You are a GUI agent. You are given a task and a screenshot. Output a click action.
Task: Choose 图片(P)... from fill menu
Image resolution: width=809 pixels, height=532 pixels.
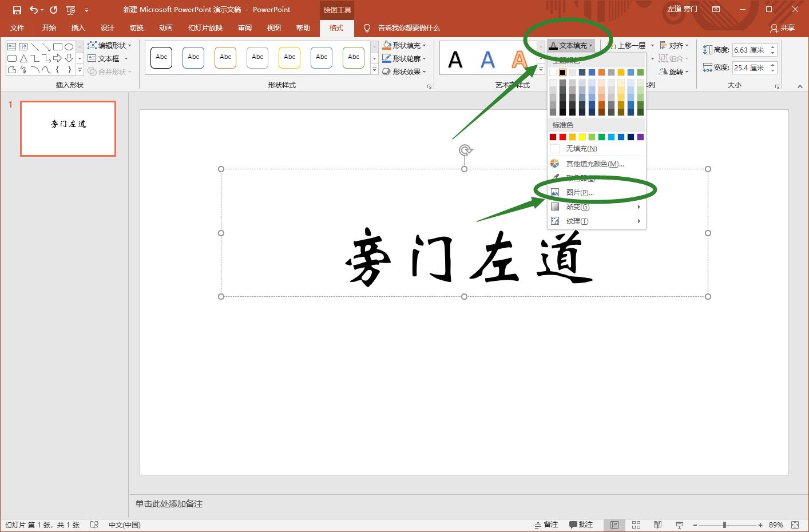(x=580, y=193)
